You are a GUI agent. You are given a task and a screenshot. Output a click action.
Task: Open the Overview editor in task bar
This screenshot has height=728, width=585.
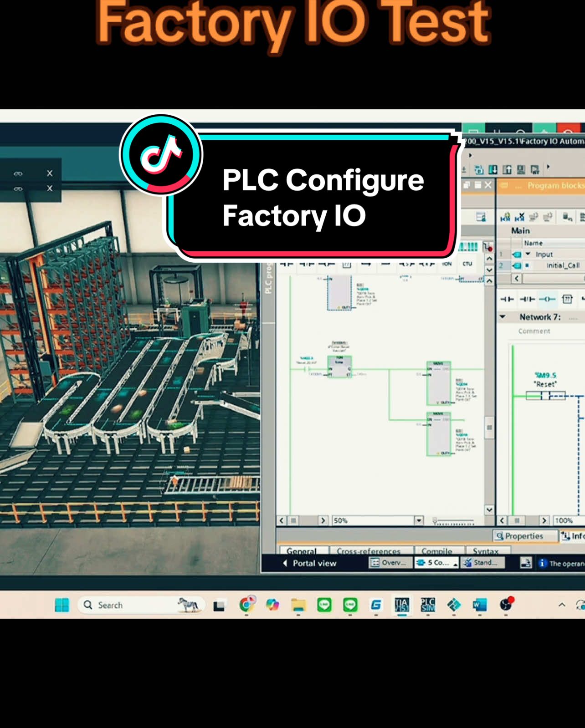coord(390,563)
